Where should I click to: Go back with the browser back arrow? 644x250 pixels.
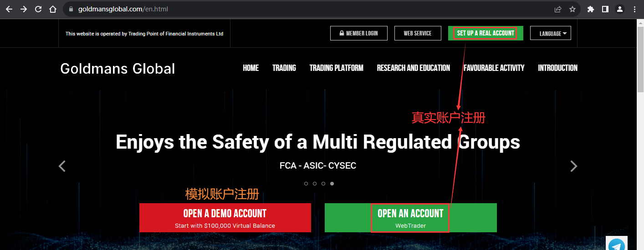coord(9,9)
